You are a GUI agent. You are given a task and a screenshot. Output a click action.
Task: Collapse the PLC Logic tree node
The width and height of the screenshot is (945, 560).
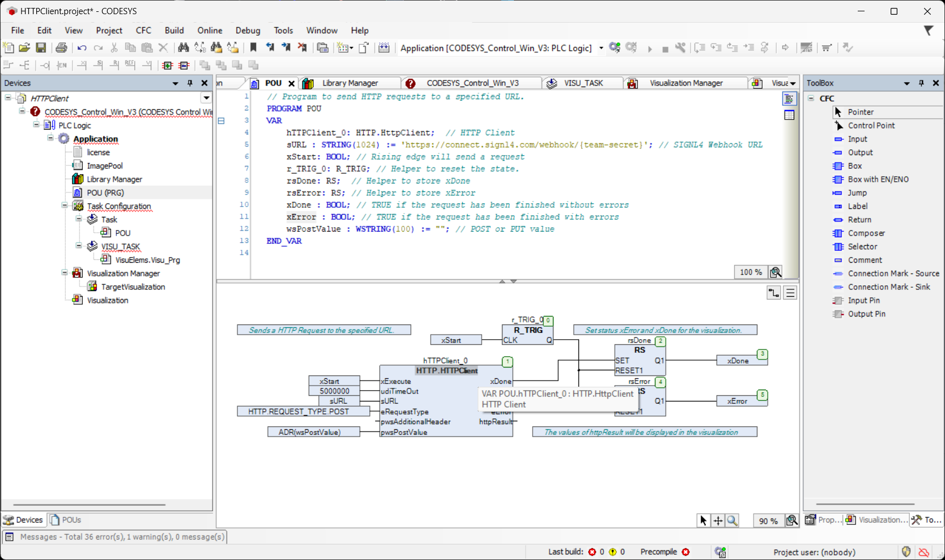click(x=36, y=125)
